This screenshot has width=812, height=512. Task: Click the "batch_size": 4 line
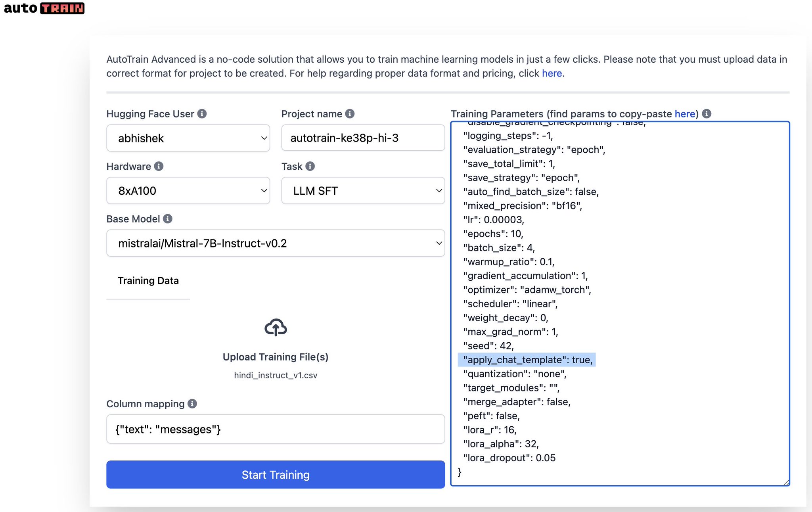pos(499,248)
